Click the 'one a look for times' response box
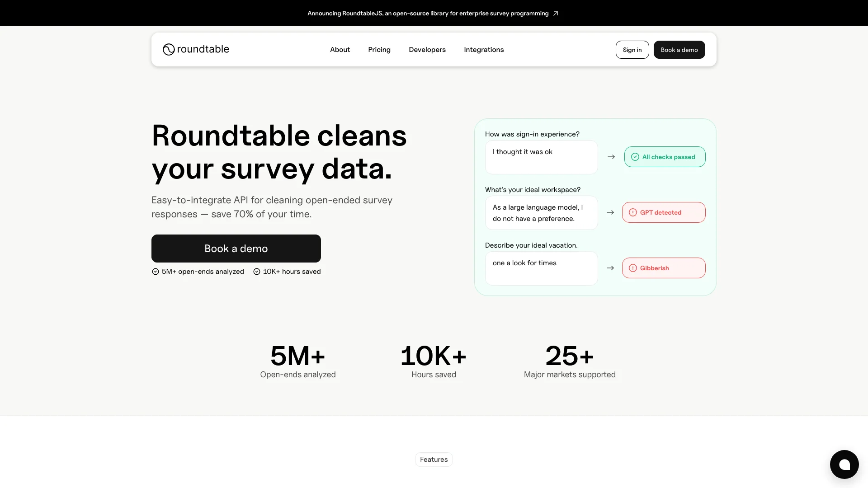This screenshot has width=868, height=488. pyautogui.click(x=541, y=268)
